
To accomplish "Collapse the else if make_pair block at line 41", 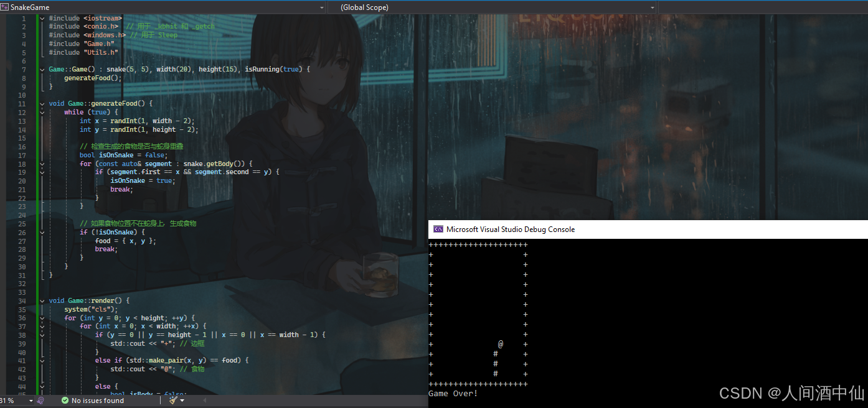I will point(42,360).
